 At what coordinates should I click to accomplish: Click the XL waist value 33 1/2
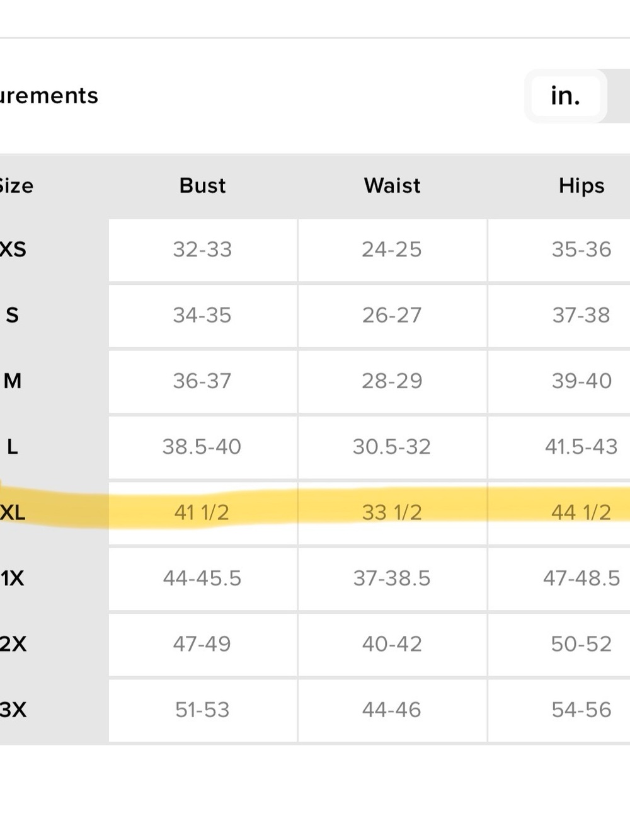coord(392,512)
